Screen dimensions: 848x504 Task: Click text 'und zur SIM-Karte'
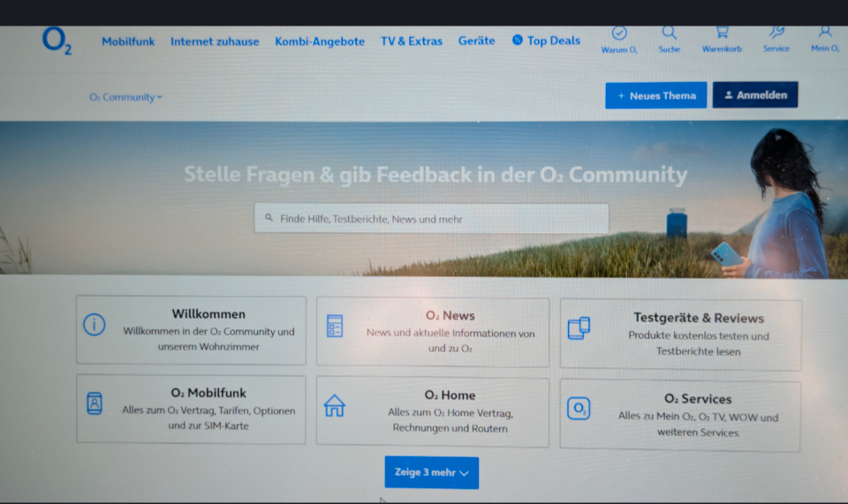click(x=208, y=425)
